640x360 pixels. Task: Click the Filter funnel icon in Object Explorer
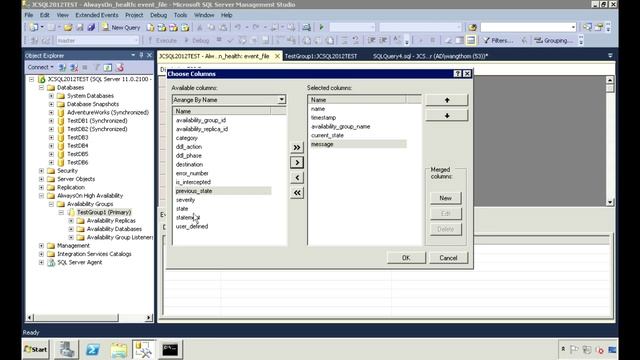[97, 67]
